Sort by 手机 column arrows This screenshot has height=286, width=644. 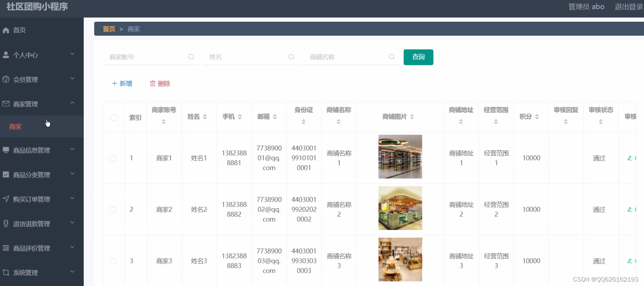pos(240,117)
